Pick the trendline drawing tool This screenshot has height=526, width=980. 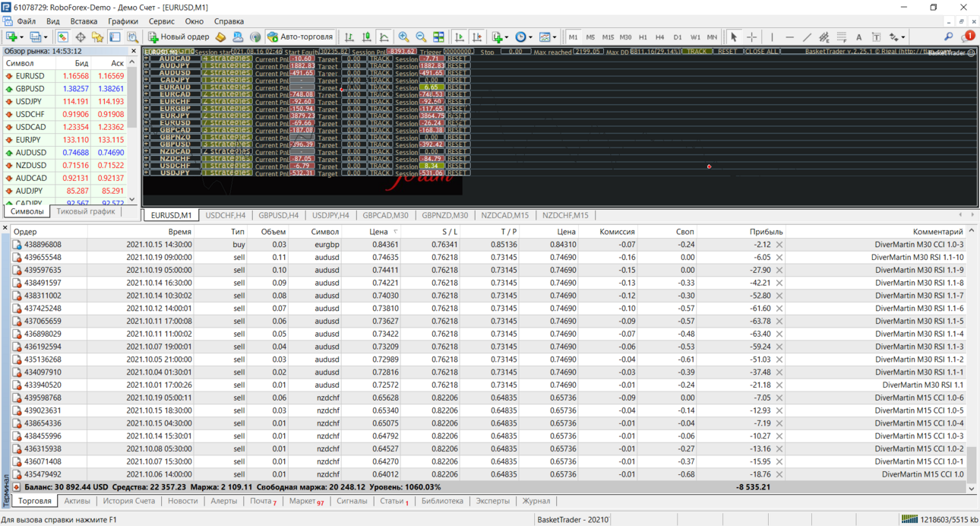click(x=807, y=36)
